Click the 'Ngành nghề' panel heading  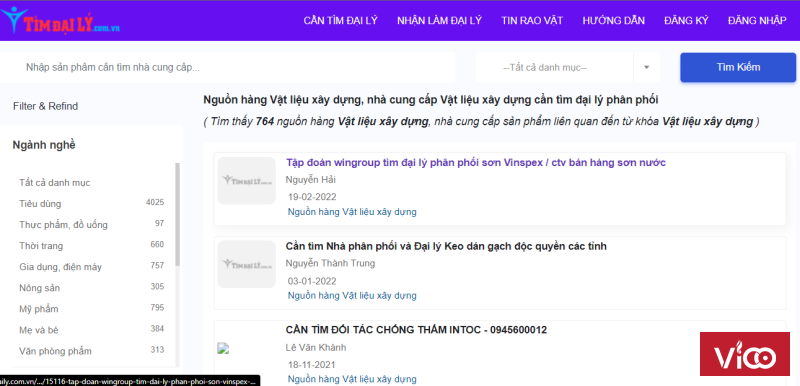(44, 145)
